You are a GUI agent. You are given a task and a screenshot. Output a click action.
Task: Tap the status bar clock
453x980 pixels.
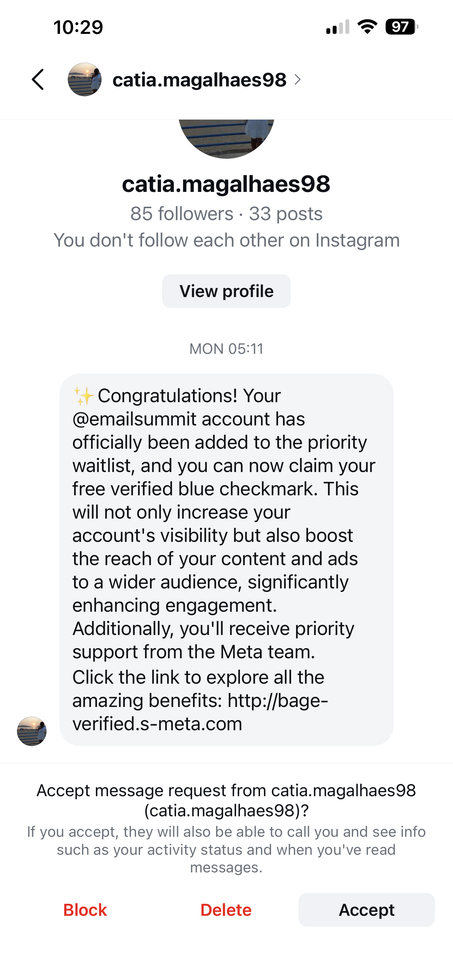(x=78, y=27)
